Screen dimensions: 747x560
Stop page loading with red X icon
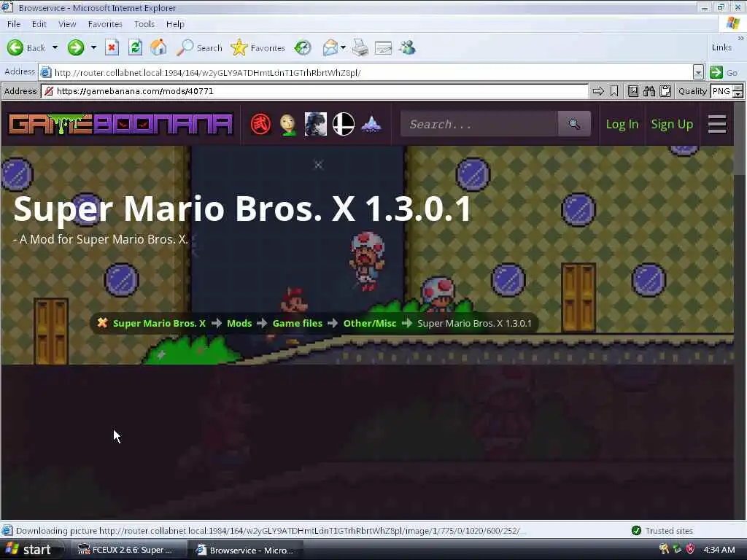tap(112, 47)
